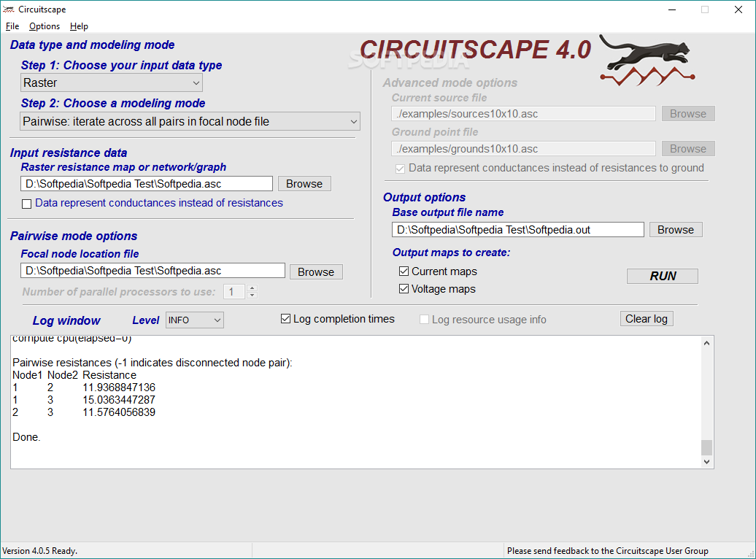
Task: Click the resistance value 11.9368847136 in log
Action: pyautogui.click(x=119, y=388)
